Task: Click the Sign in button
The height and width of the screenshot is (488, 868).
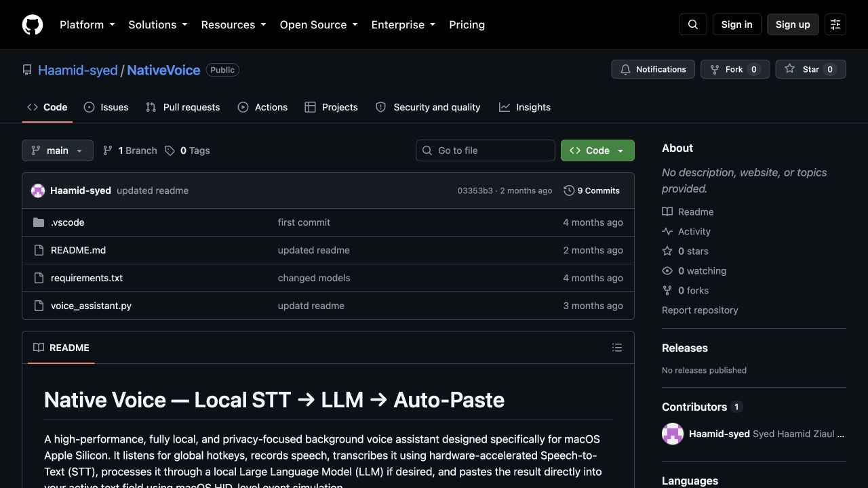Action: click(x=736, y=24)
